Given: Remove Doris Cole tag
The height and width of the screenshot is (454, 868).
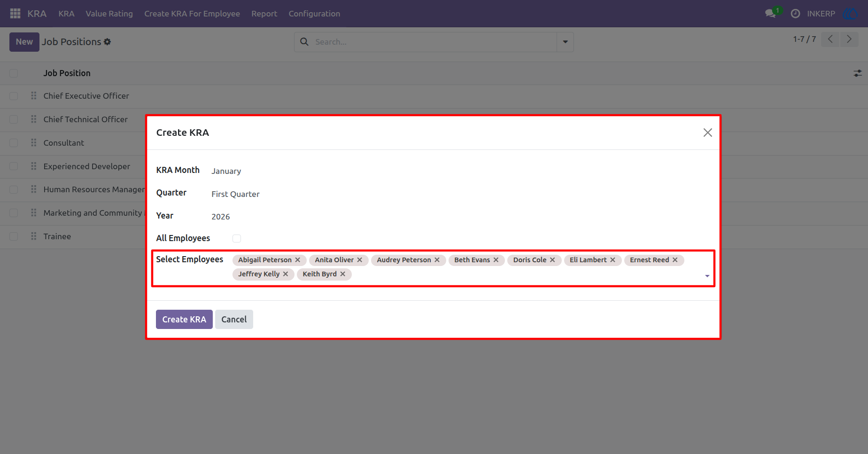Looking at the screenshot, I should point(553,260).
